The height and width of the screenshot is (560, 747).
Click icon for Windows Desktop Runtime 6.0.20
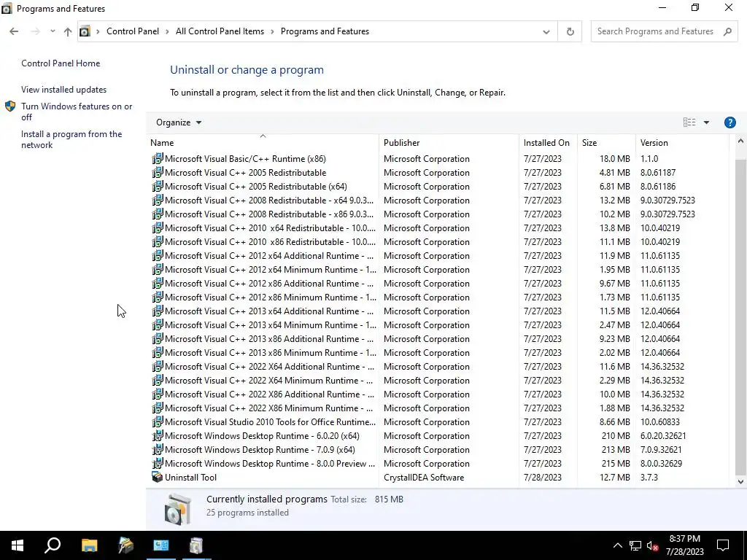pos(158,435)
